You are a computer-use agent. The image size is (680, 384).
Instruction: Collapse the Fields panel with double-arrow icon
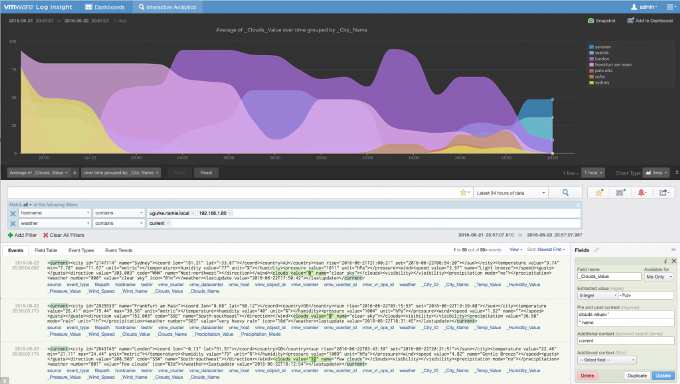(673, 250)
